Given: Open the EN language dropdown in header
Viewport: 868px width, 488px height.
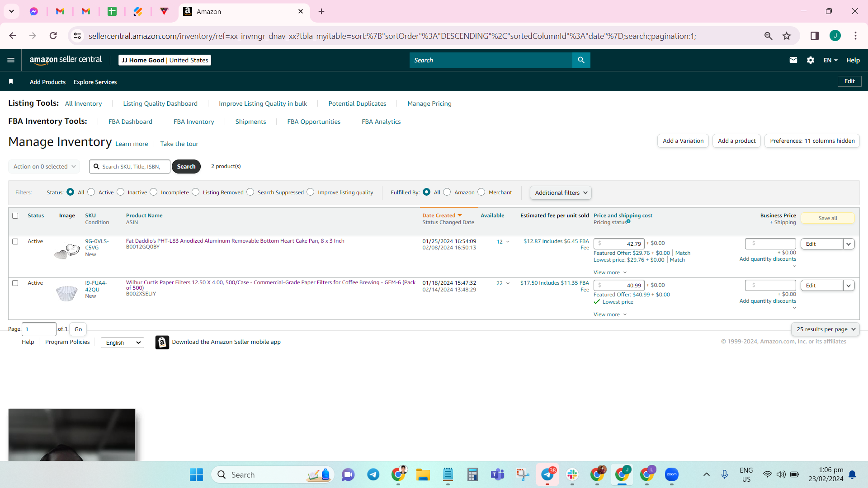Looking at the screenshot, I should (830, 60).
